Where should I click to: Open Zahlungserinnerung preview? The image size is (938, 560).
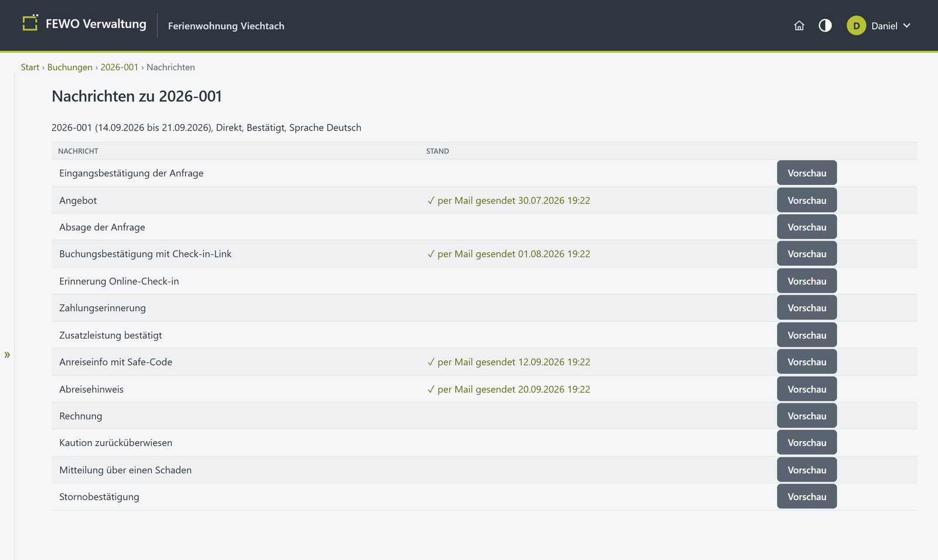tap(807, 308)
